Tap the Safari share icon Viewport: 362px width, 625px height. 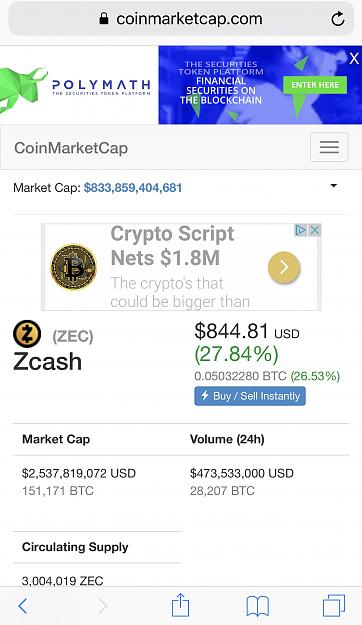coord(180,605)
